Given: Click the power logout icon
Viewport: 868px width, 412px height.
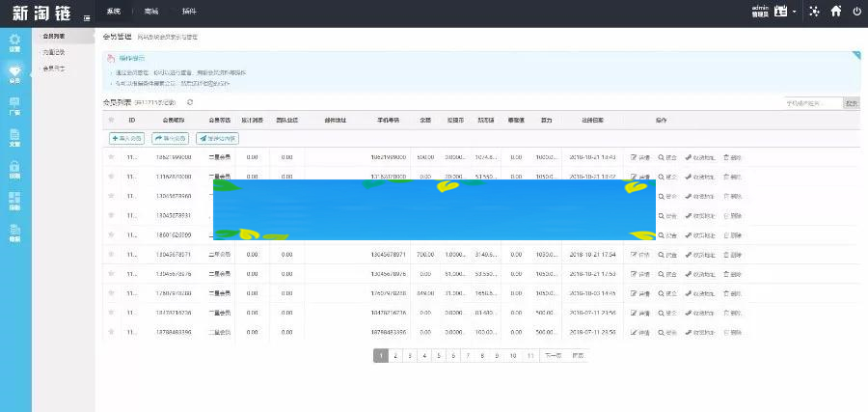Looking at the screenshot, I should (x=855, y=12).
